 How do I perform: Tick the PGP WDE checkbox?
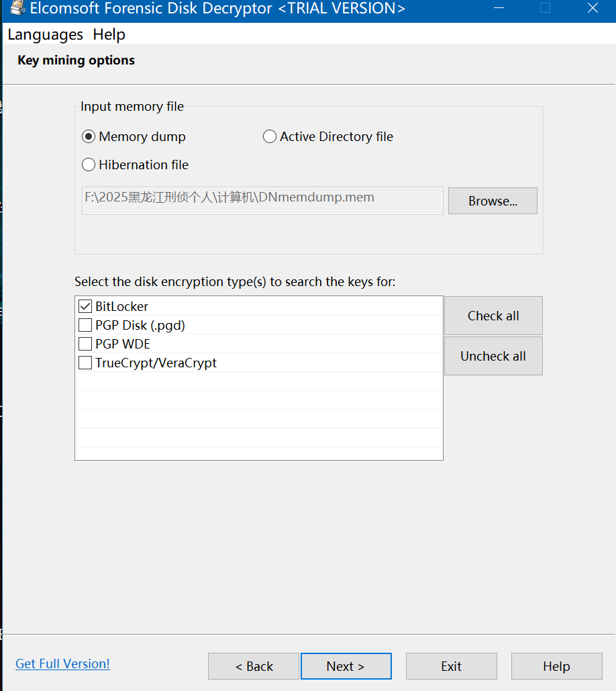coord(85,344)
